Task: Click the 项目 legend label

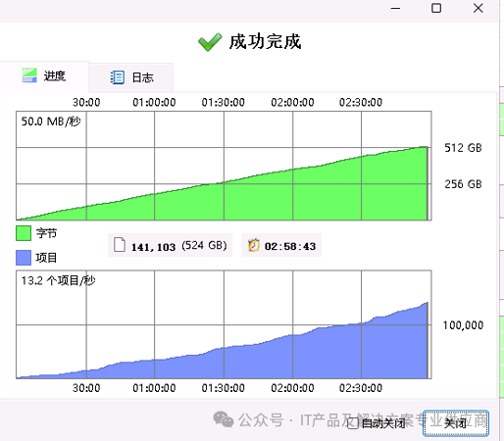Action: [x=46, y=258]
